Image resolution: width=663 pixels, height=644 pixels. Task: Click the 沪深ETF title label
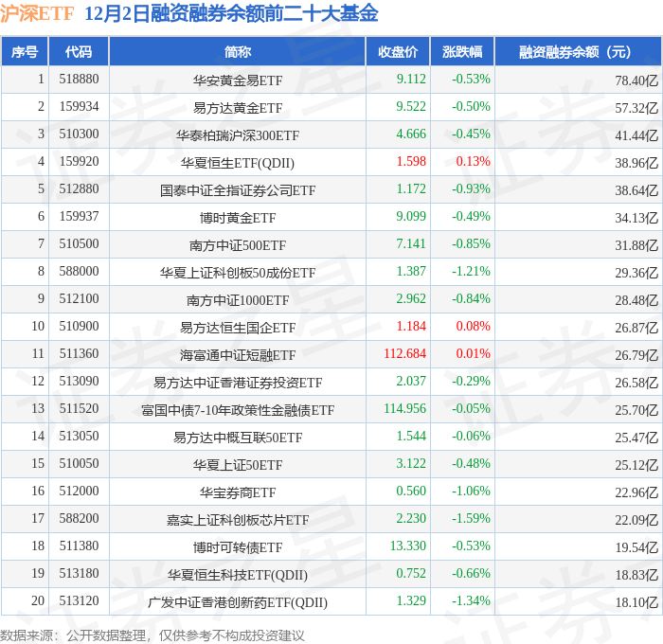tap(37, 14)
